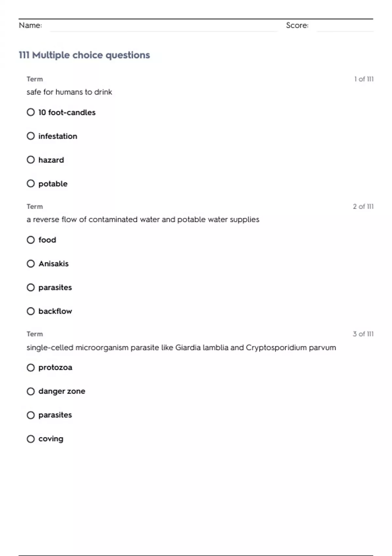Click the '111 Multiple choice questions' heading

84,55
